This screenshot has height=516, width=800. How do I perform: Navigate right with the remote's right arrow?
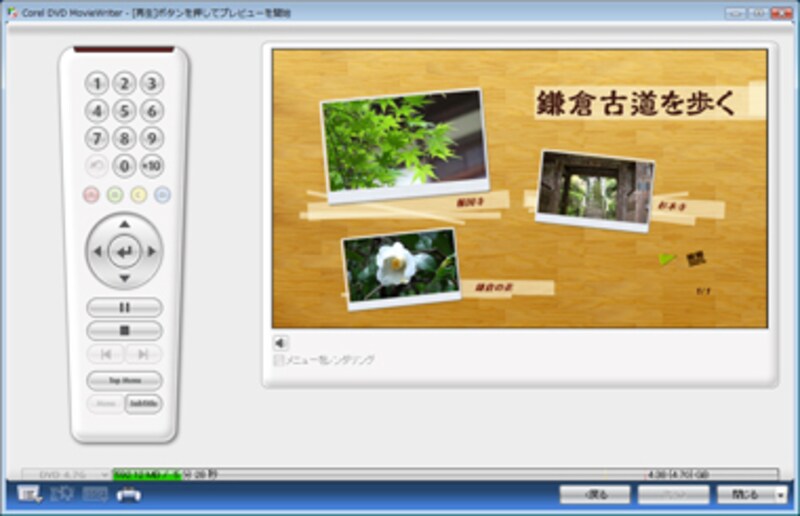152,251
